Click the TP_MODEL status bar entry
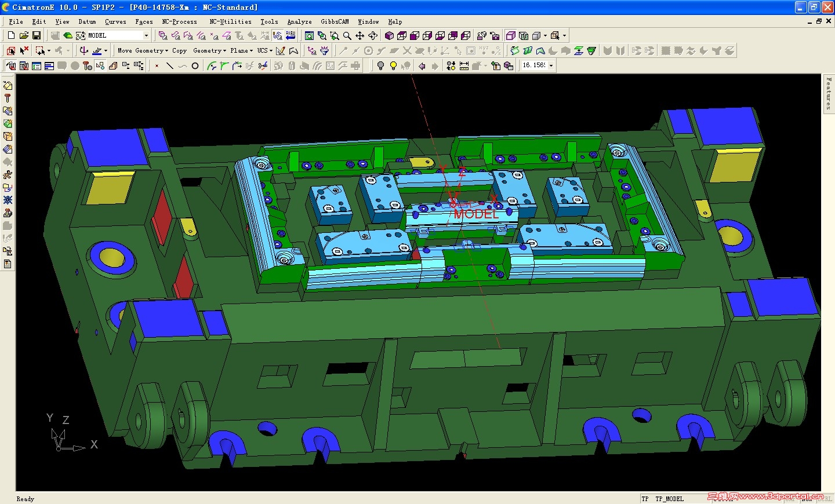Image resolution: width=835 pixels, height=504 pixels. coord(669,499)
